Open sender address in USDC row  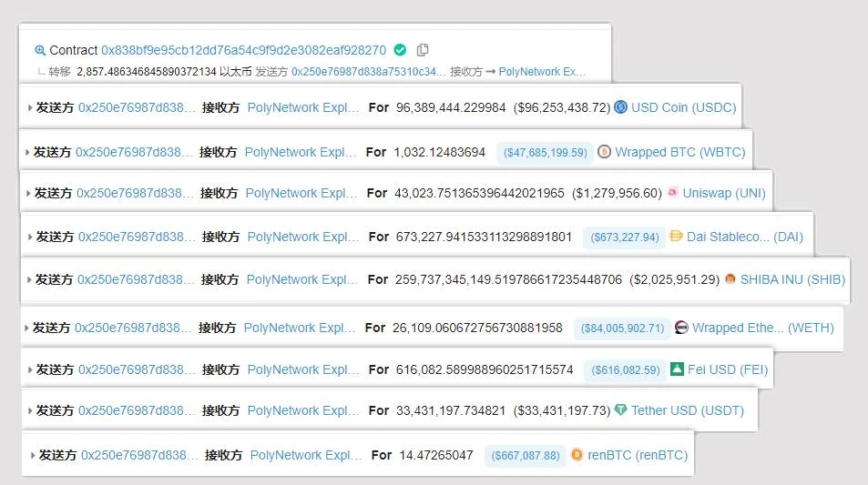click(x=137, y=107)
